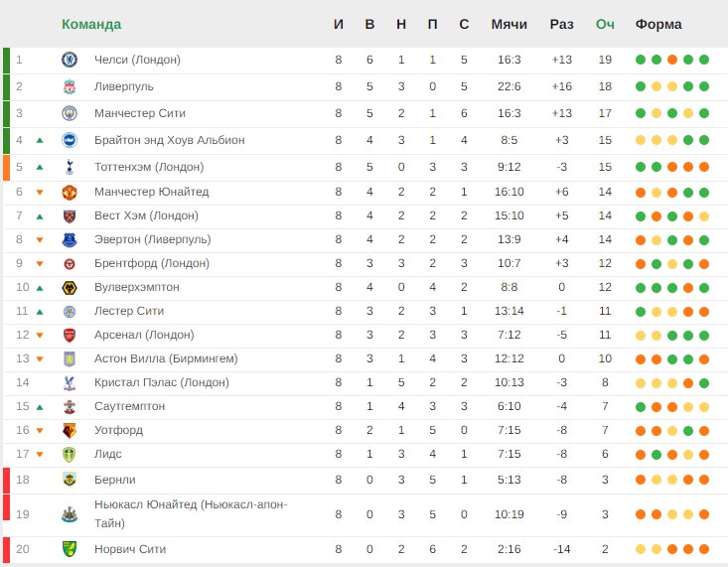Click green up arrow beside Лестер Сити
728x567 pixels.
[40, 312]
